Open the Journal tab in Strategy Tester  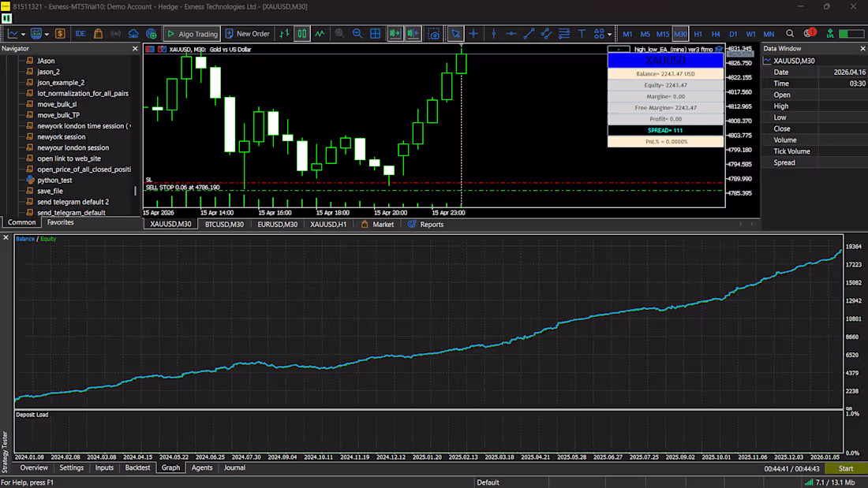(234, 468)
